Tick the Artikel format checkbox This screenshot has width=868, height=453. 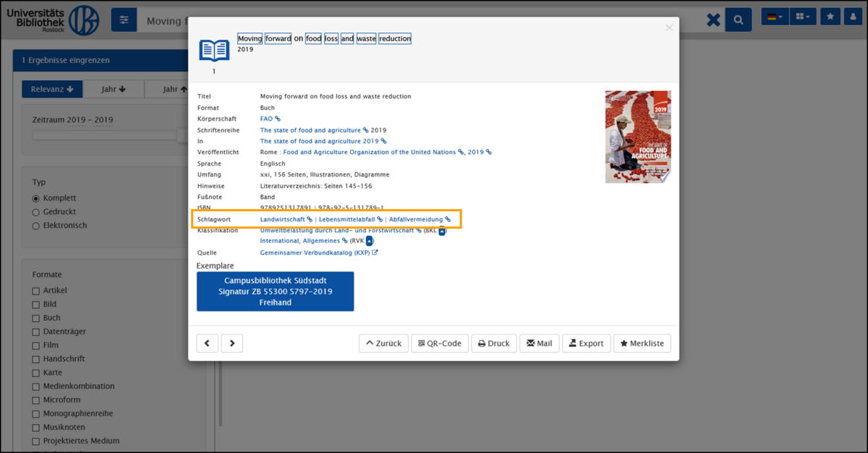coord(36,291)
